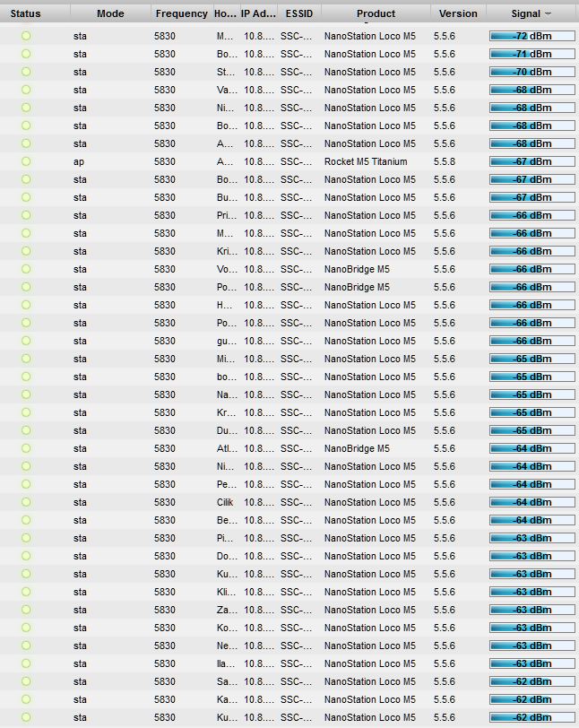Select the hostname Cilik cell
Screen dimensions: 579x728
point(225,502)
